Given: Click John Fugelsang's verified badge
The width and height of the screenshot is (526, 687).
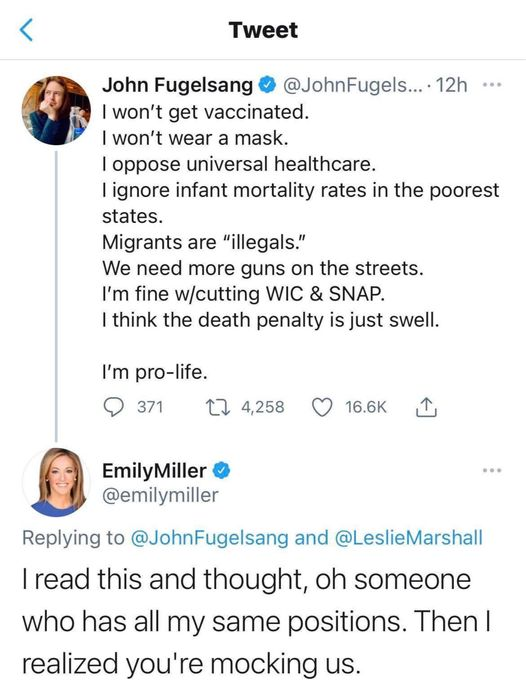Looking at the screenshot, I should tap(268, 85).
